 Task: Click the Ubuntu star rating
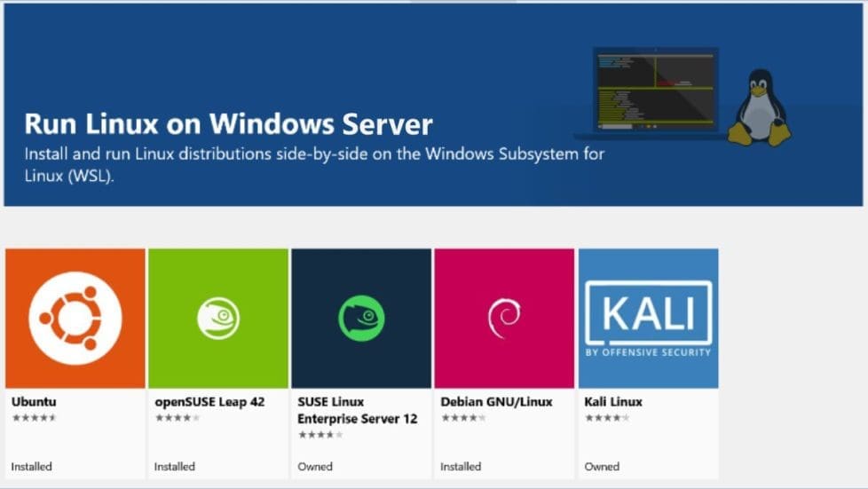[34, 418]
